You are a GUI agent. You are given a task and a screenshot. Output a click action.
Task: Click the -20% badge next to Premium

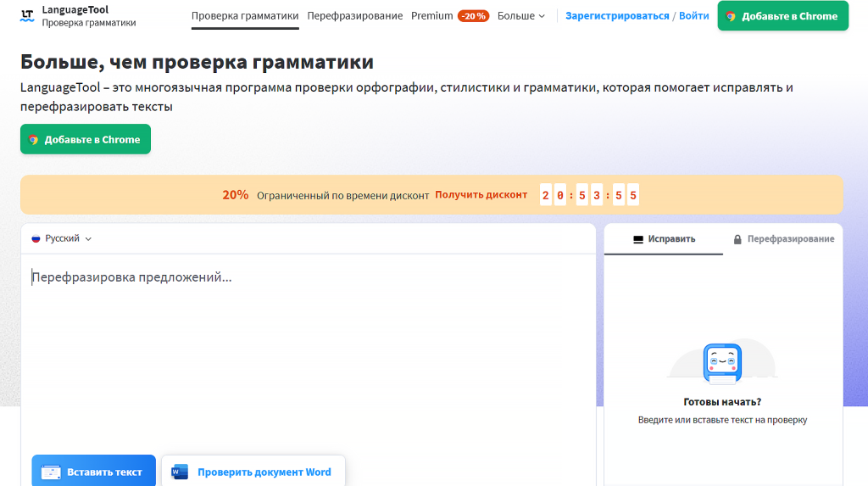(473, 16)
